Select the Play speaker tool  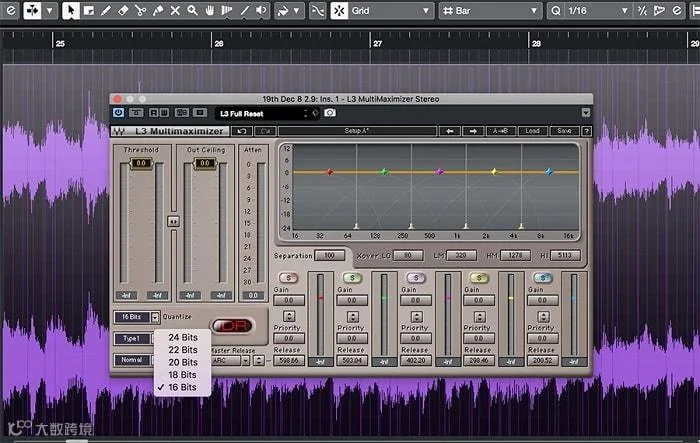(262, 10)
